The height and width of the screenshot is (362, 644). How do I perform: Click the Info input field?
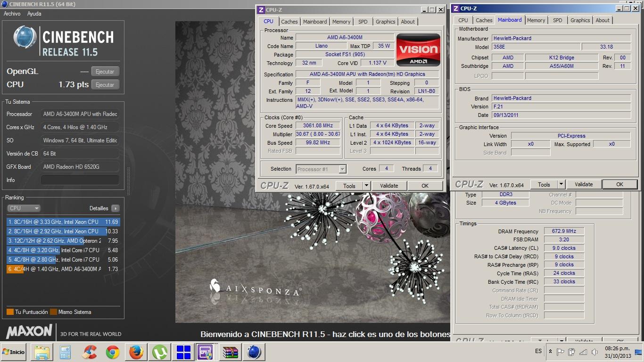80,180
